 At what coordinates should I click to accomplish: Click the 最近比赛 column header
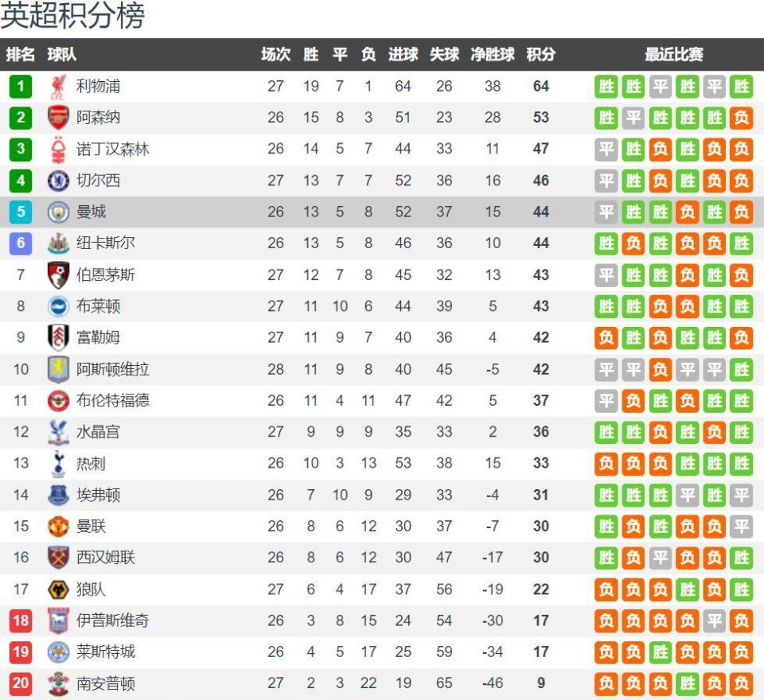point(674,54)
